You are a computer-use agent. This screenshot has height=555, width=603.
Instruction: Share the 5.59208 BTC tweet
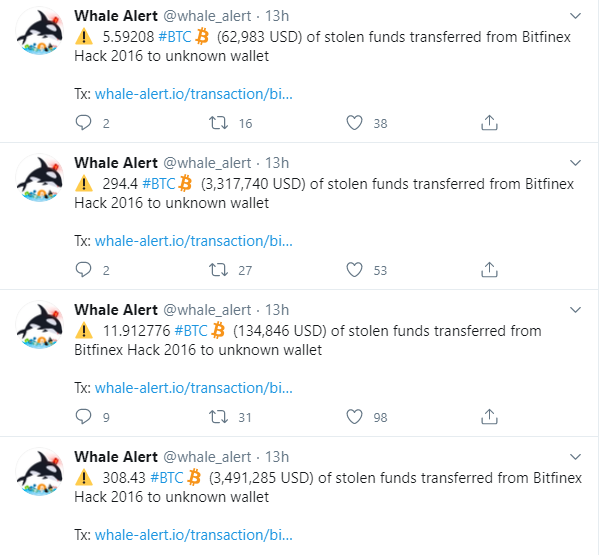pyautogui.click(x=489, y=123)
